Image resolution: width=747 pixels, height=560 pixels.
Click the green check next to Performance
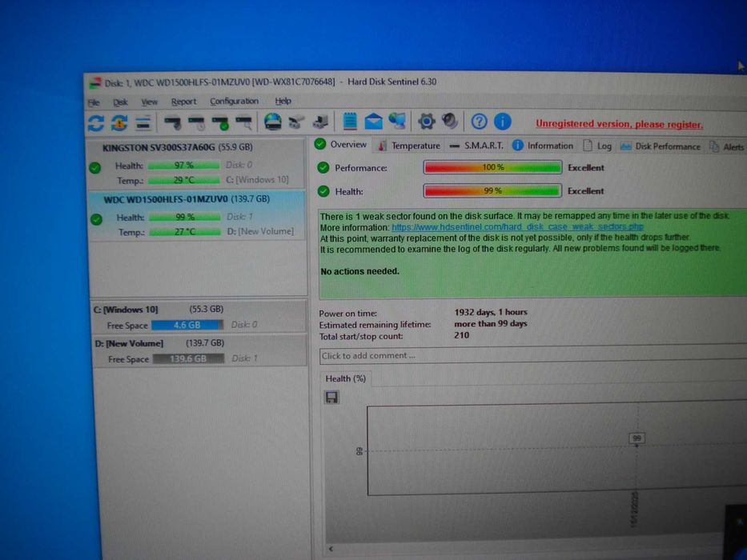coord(323,168)
